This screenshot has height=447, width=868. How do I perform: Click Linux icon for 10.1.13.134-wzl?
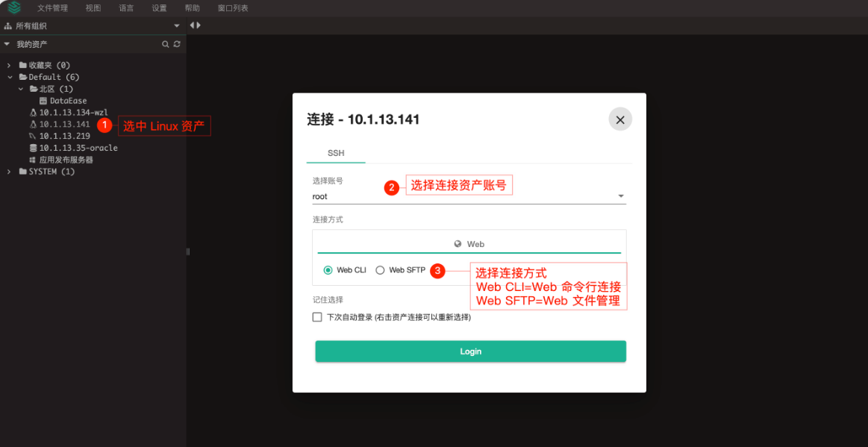pos(33,112)
